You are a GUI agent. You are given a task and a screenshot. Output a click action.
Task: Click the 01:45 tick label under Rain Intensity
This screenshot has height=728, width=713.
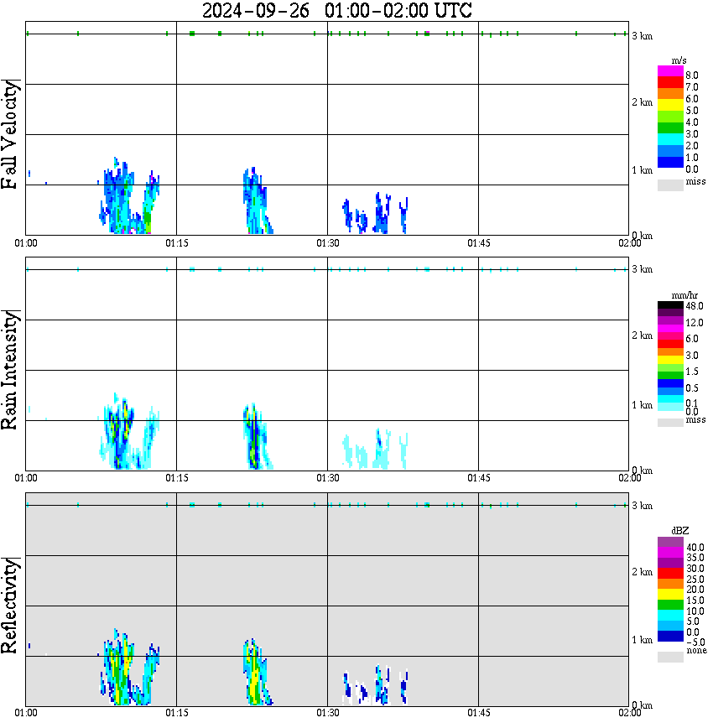pyautogui.click(x=478, y=478)
